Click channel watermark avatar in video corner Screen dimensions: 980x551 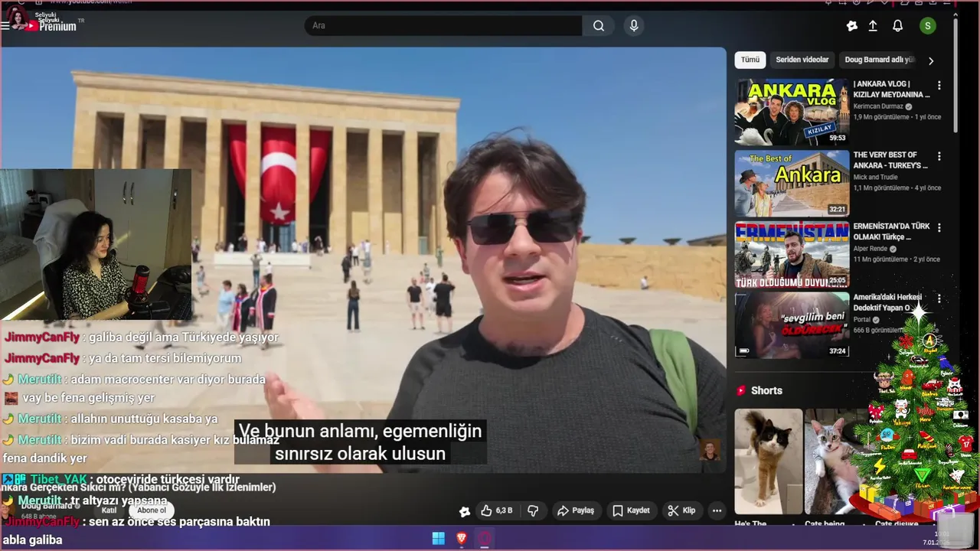710,450
